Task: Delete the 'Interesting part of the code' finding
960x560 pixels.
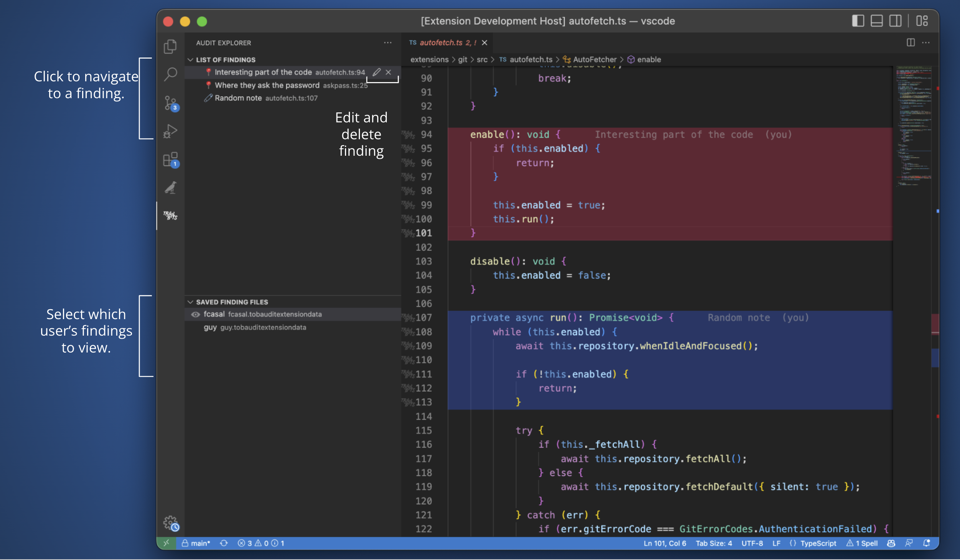Action: tap(388, 72)
